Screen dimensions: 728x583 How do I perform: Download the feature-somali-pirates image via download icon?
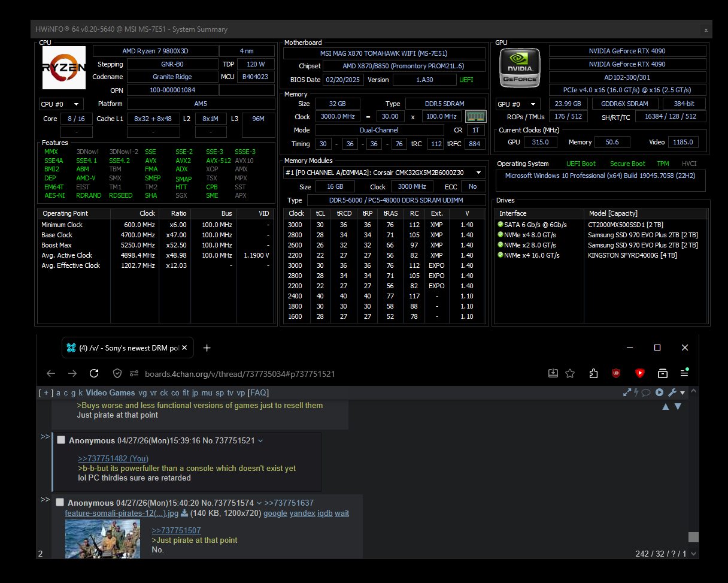coord(184,513)
